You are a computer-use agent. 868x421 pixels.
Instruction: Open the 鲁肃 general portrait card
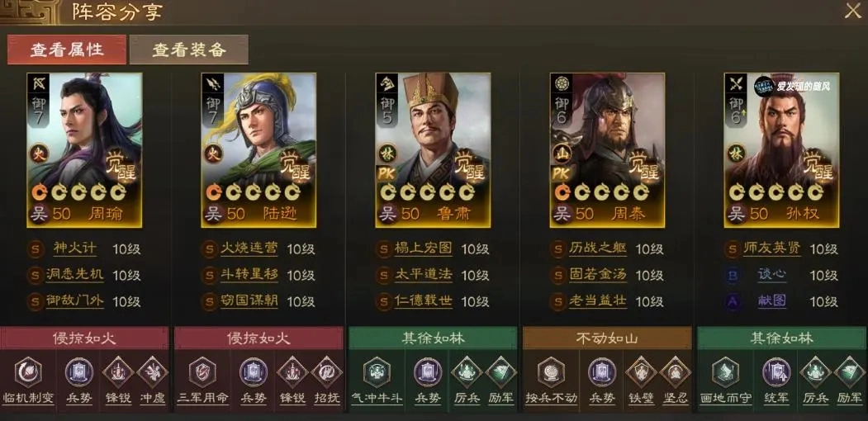tap(433, 150)
